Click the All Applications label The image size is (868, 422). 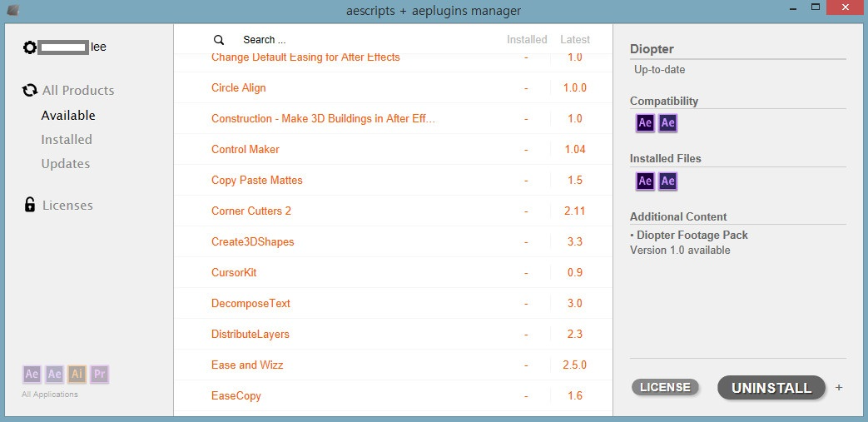(50, 395)
